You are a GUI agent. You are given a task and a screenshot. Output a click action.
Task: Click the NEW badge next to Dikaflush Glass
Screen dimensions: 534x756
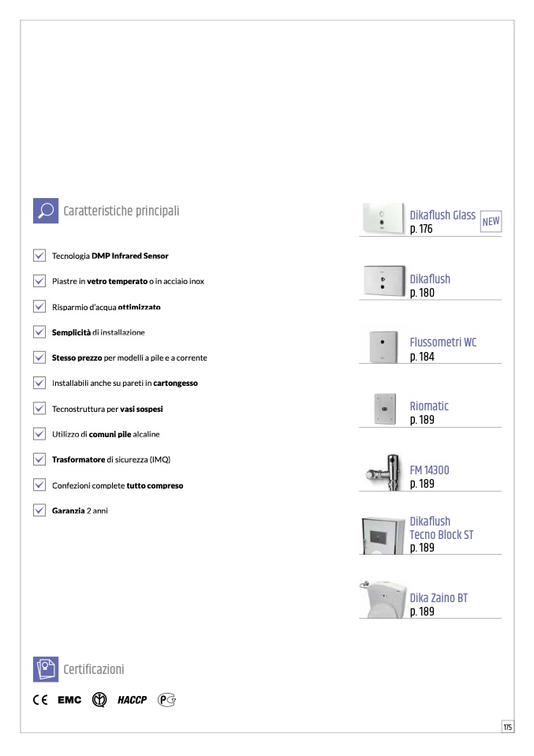(491, 222)
